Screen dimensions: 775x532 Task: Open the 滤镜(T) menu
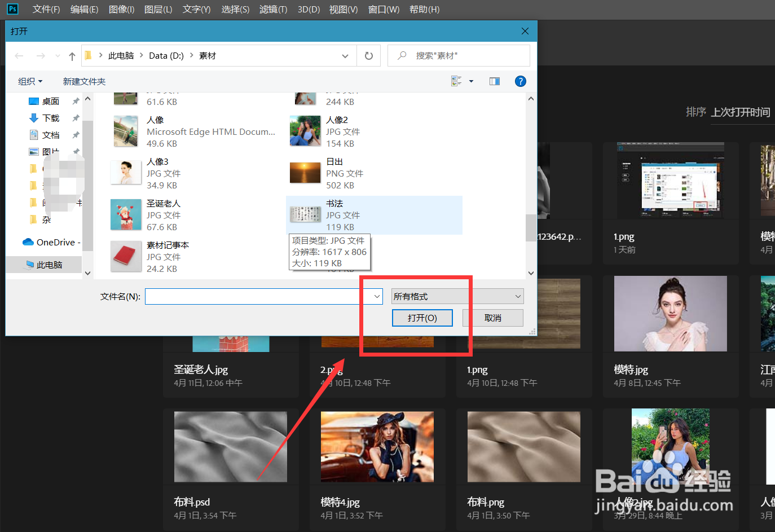[273, 10]
